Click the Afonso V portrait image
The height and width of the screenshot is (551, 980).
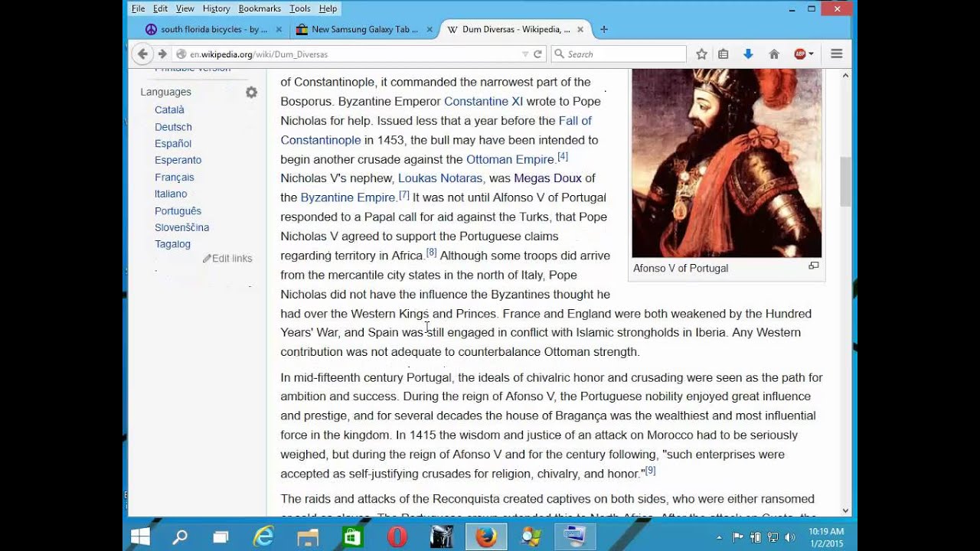pos(727,163)
